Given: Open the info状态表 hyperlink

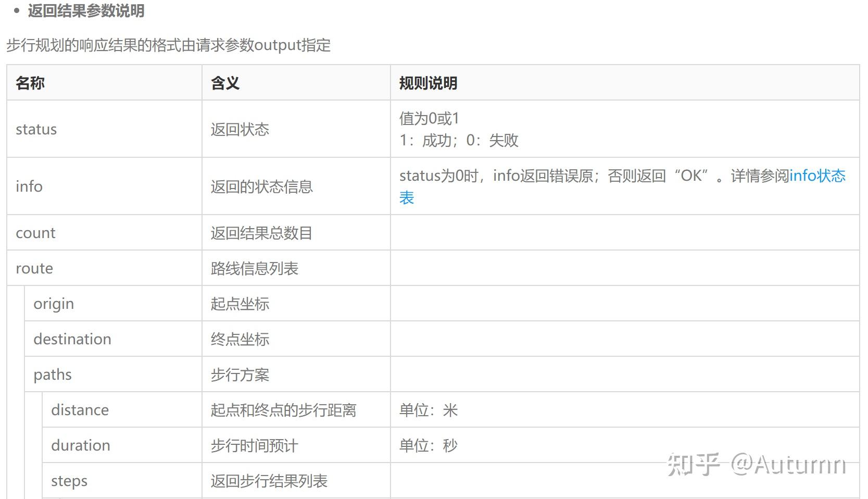Looking at the screenshot, I should point(819,176).
